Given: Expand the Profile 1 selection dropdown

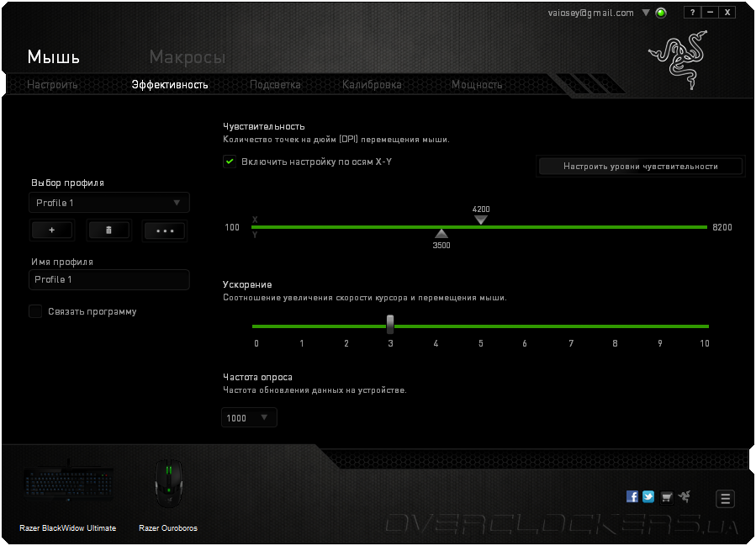Looking at the screenshot, I should (109, 203).
